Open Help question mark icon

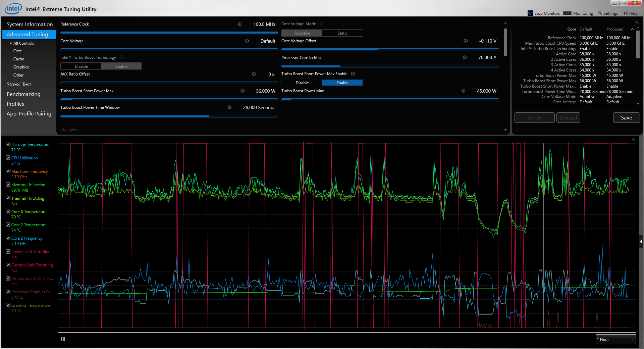click(x=626, y=13)
